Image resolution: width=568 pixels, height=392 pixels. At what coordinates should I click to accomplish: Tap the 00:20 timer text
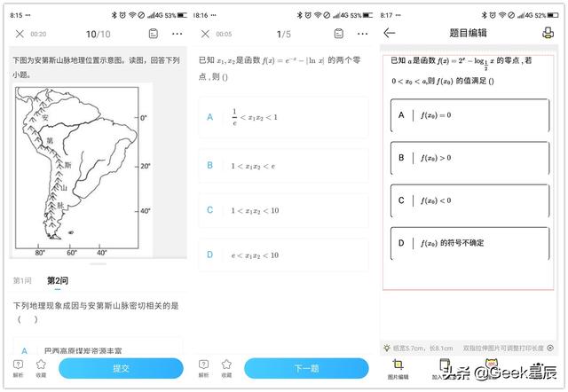[x=38, y=34]
